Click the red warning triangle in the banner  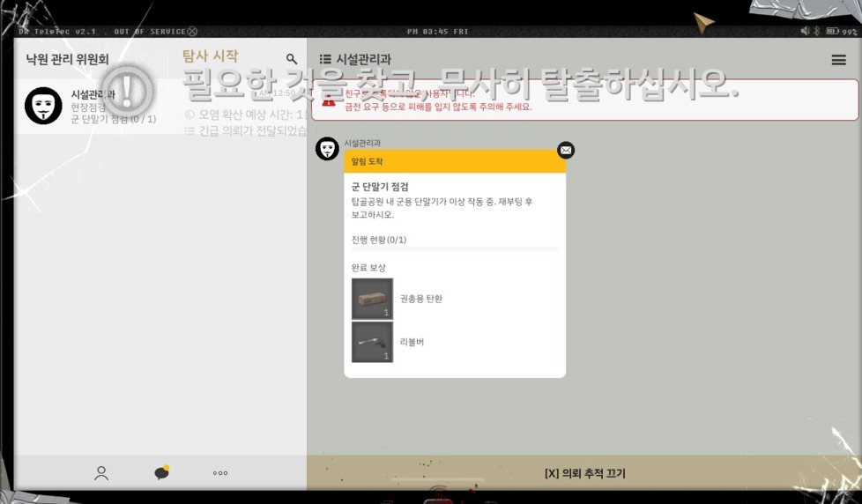click(x=329, y=100)
